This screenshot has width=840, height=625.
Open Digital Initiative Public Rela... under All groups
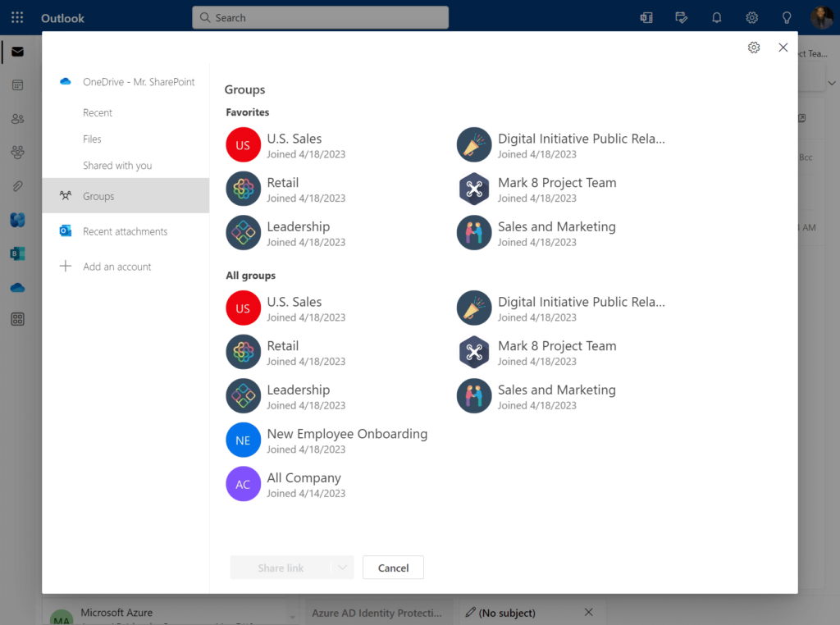click(582, 302)
